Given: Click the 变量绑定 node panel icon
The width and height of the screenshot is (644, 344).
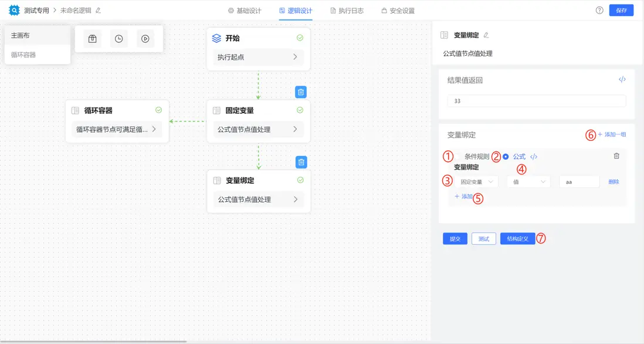Looking at the screenshot, I should (x=217, y=180).
